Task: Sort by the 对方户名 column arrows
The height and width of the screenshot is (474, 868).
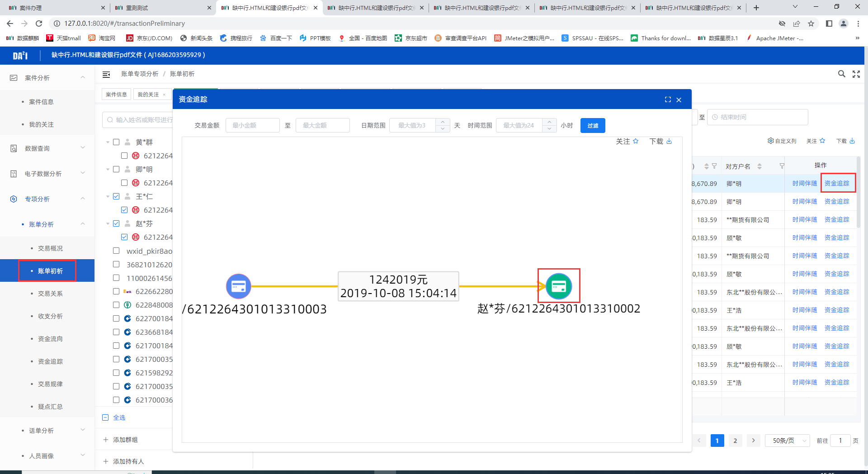Action: coord(759,166)
